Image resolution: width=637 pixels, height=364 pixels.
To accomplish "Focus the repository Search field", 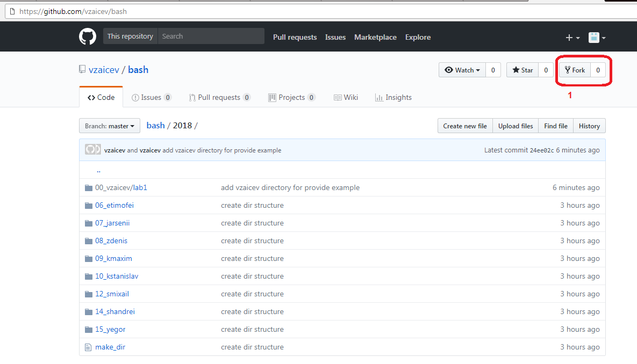I will (x=211, y=36).
